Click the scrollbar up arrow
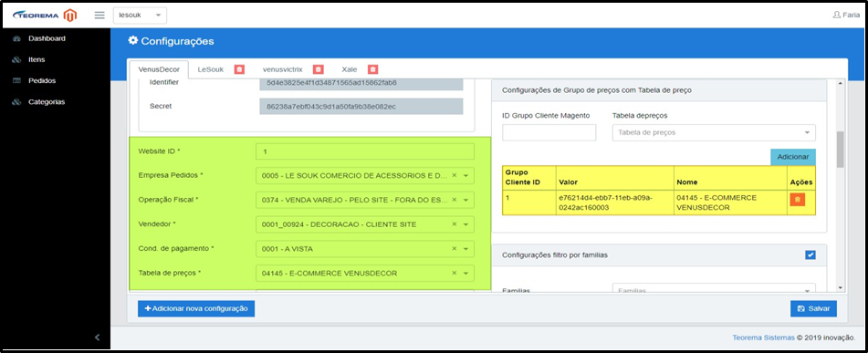The height and width of the screenshot is (353, 868). tap(841, 84)
